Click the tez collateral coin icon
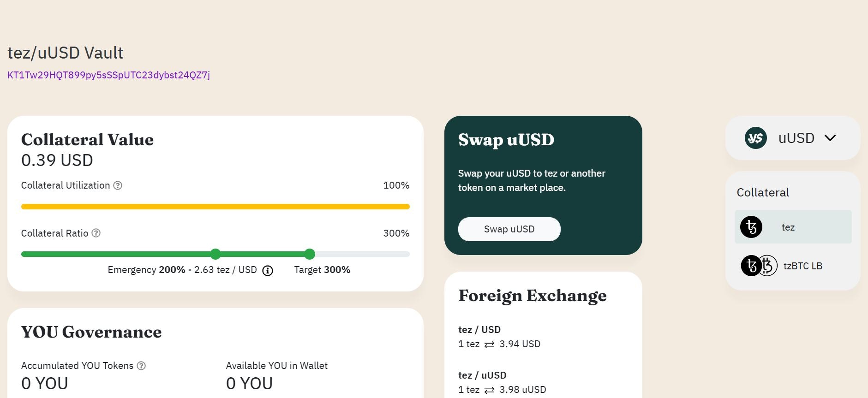This screenshot has height=398, width=868. click(751, 227)
